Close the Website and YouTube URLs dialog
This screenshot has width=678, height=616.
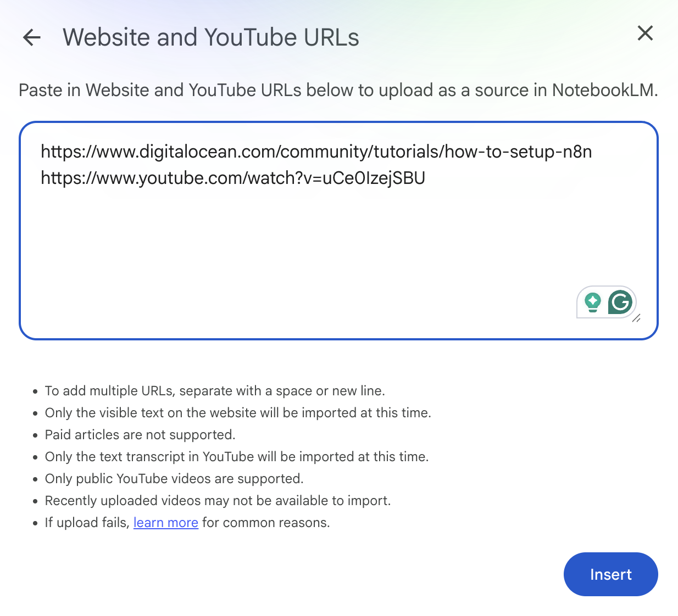tap(645, 33)
